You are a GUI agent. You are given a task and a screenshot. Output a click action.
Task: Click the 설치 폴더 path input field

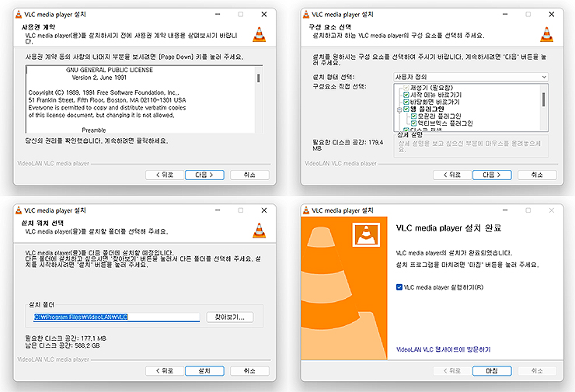[117, 317]
